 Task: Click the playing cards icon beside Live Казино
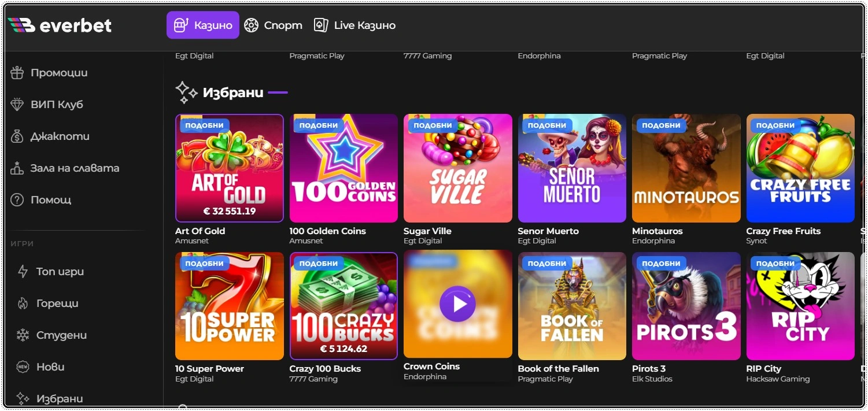click(x=321, y=25)
